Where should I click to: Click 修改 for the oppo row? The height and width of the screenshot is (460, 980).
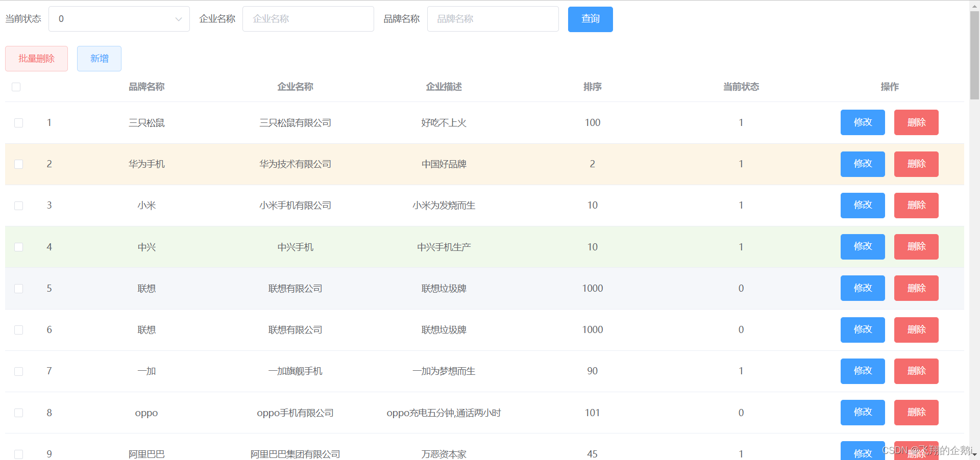[863, 413]
